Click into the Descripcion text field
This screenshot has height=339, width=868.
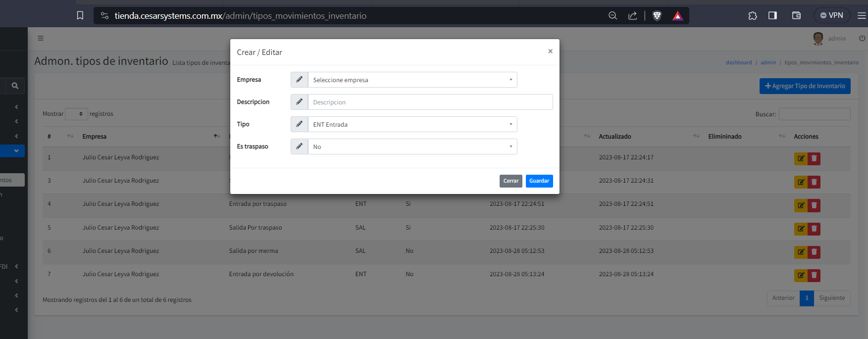click(x=430, y=102)
